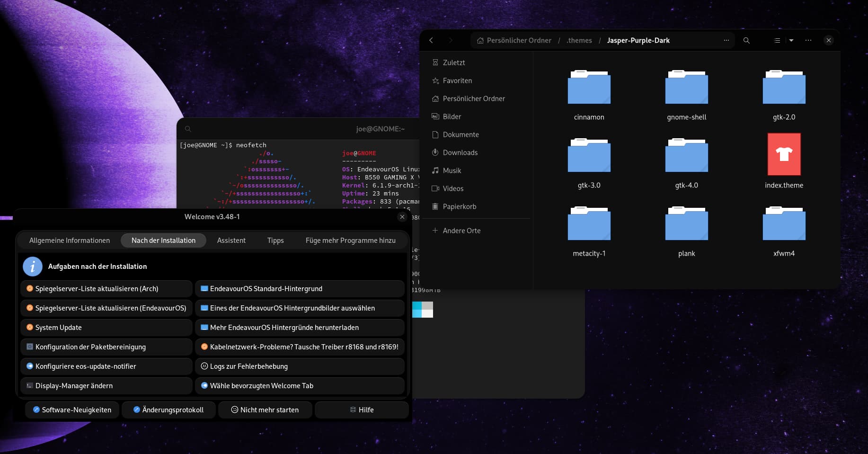Open the cinnamon folder
The height and width of the screenshot is (454, 868).
point(589,96)
